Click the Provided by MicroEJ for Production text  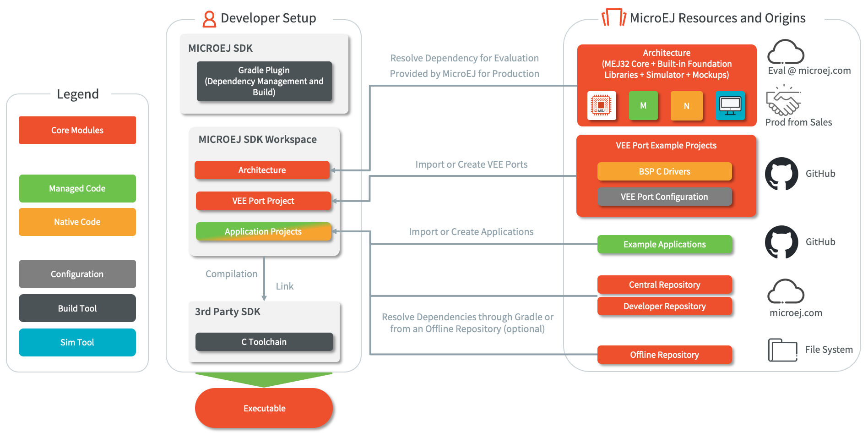coord(464,74)
